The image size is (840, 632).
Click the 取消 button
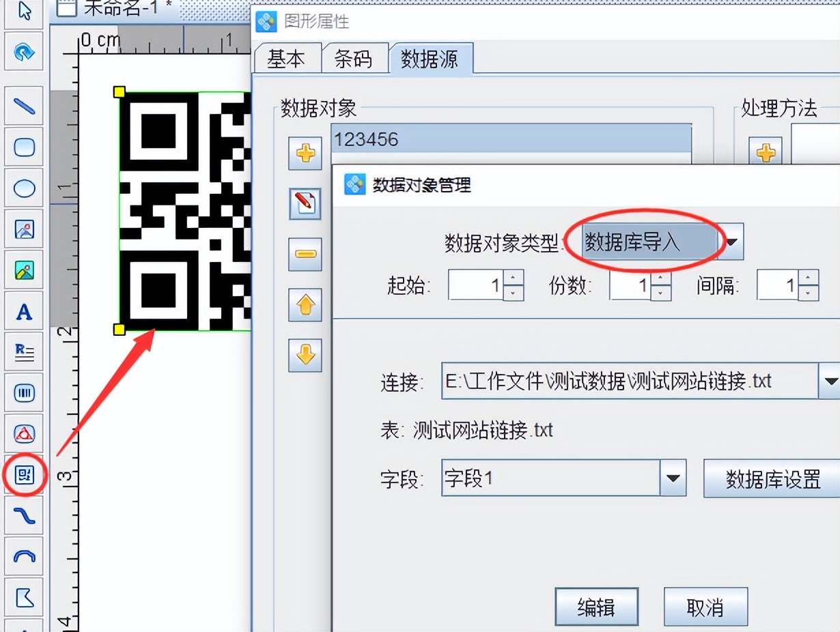(x=705, y=607)
